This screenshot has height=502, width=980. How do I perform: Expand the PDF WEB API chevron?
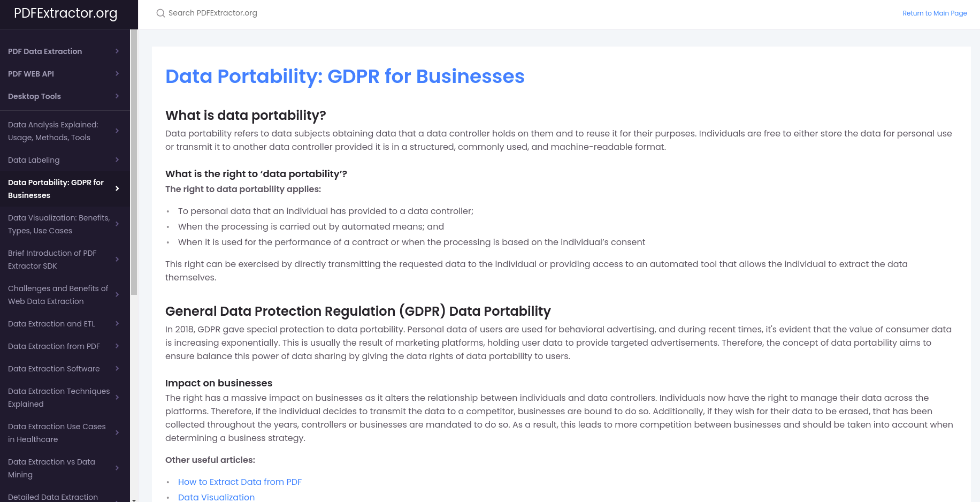click(x=117, y=74)
